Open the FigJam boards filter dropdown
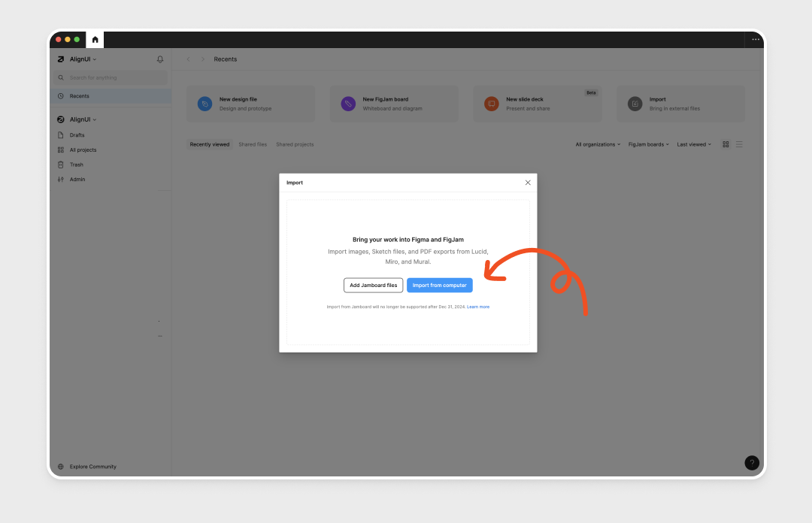812x523 pixels. tap(648, 144)
